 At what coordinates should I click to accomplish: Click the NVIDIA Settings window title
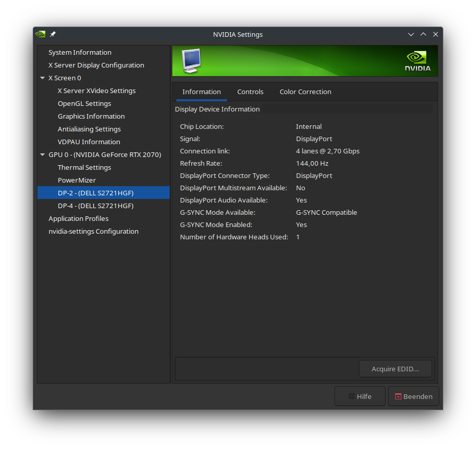pos(238,35)
